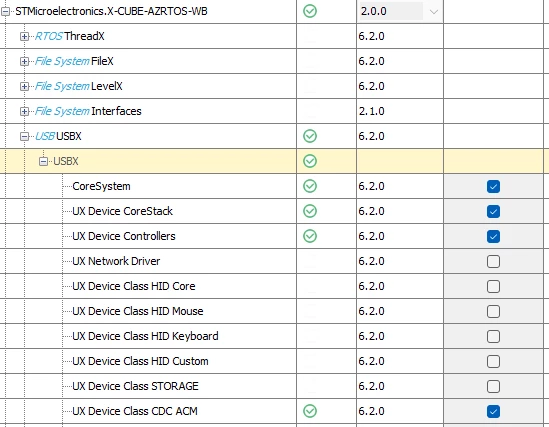
Task: Select UX Device Class STORAGE name
Action: coord(135,386)
